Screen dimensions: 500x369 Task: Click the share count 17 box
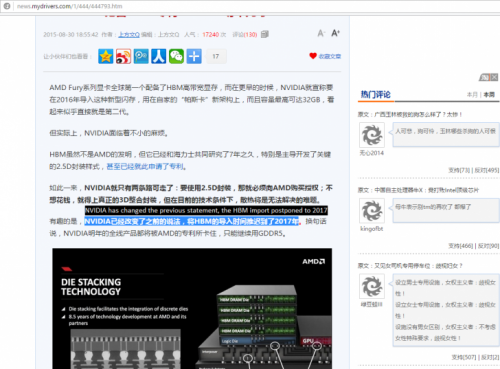216,56
